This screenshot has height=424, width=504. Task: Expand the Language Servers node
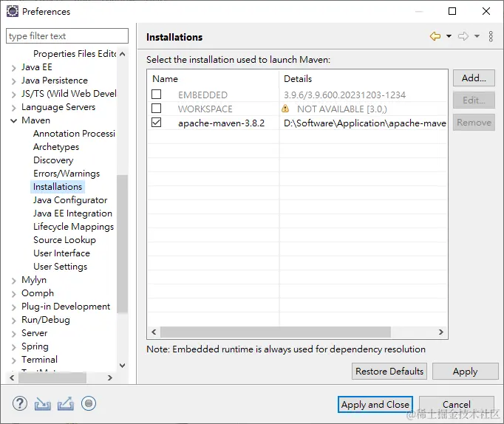[13, 108]
